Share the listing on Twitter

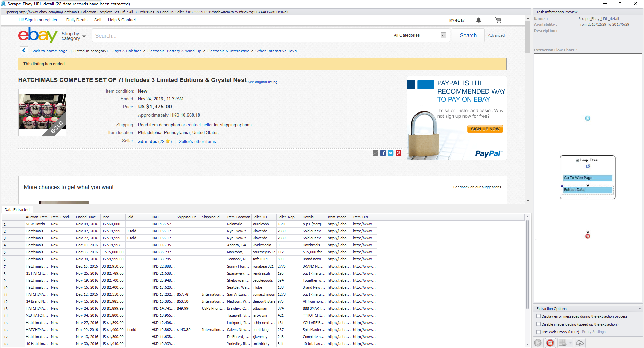point(390,153)
